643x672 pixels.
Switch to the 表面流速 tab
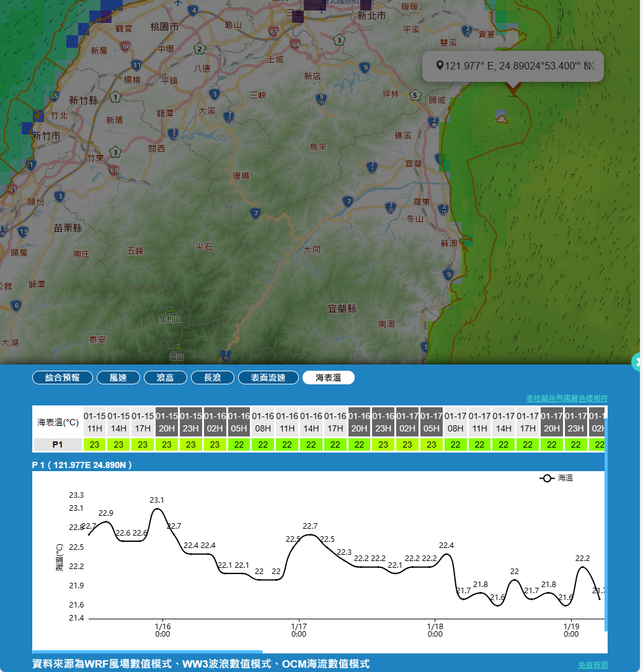point(268,378)
